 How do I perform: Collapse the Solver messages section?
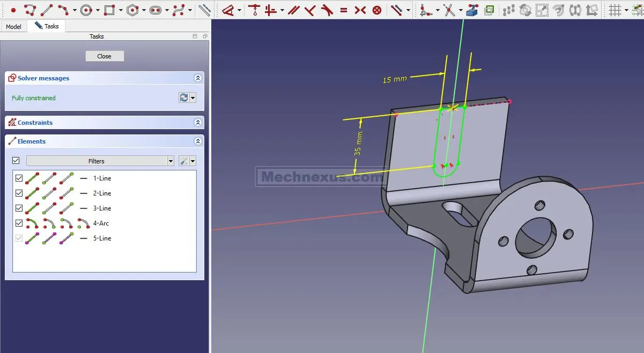198,78
